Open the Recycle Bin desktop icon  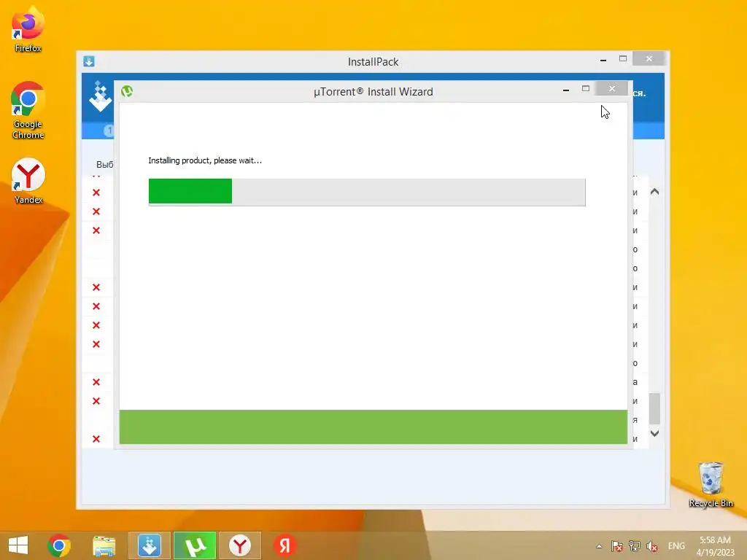click(711, 485)
